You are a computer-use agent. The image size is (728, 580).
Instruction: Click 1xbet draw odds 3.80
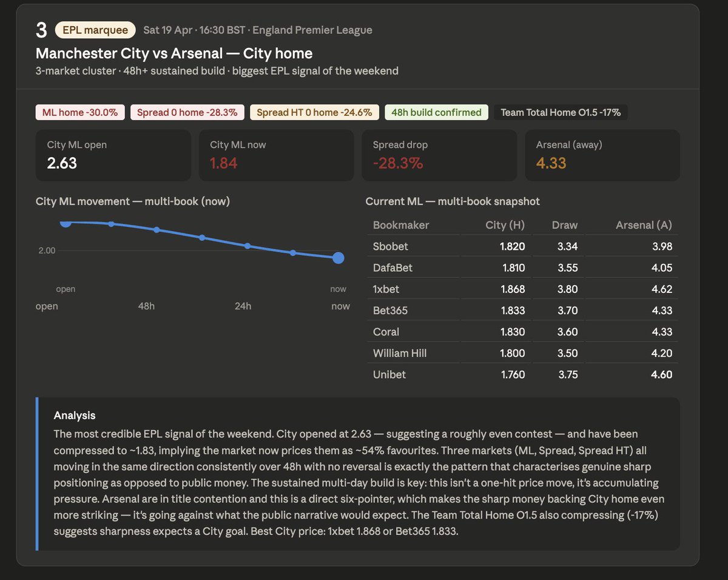pos(568,289)
